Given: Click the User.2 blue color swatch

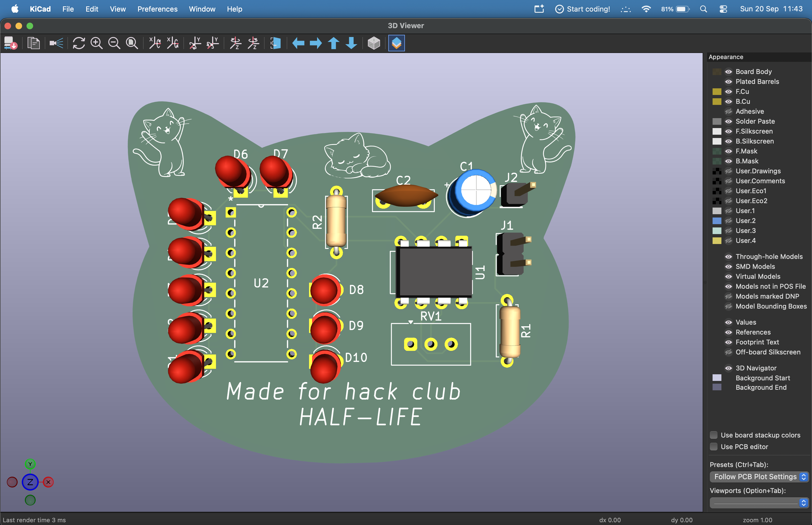Looking at the screenshot, I should coord(717,221).
